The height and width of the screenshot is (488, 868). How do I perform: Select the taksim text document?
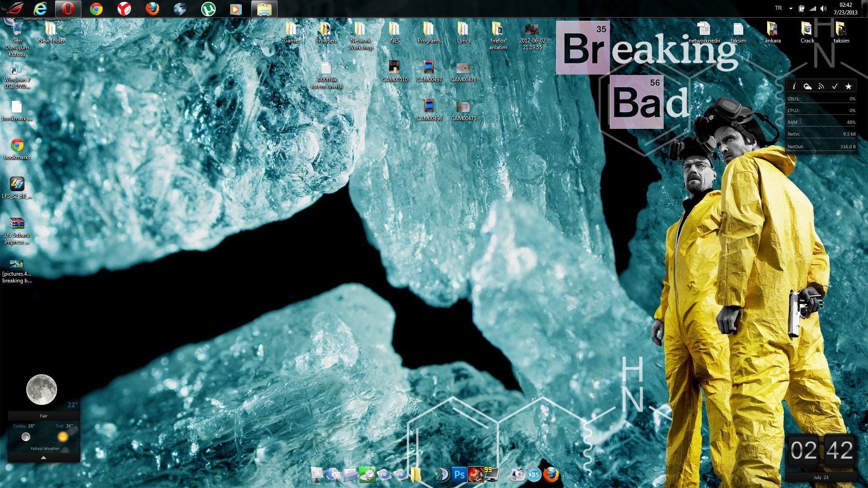pos(738,33)
